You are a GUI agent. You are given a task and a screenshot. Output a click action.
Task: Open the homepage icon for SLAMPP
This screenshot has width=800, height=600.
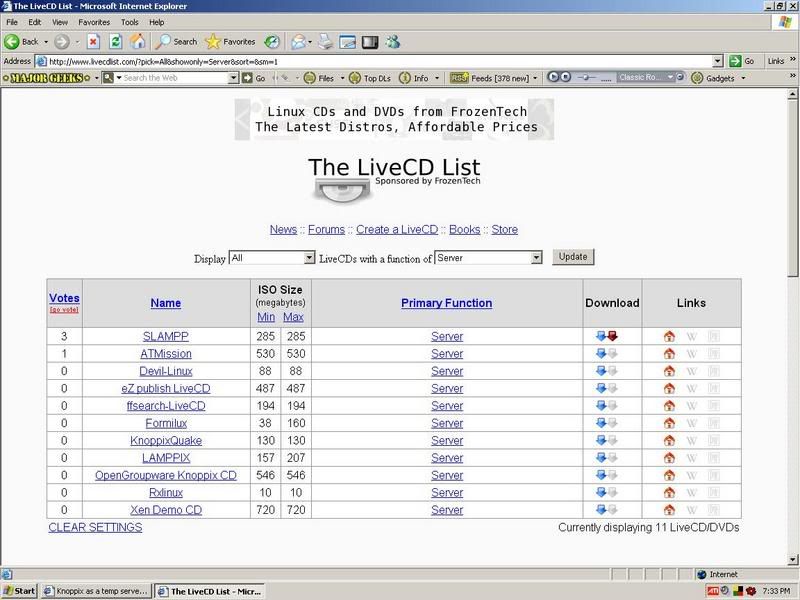coord(669,336)
